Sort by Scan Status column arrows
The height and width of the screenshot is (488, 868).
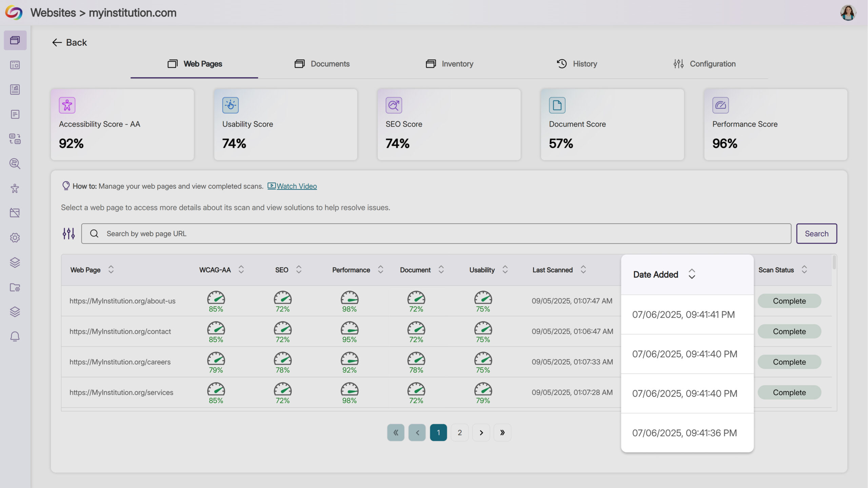click(804, 270)
